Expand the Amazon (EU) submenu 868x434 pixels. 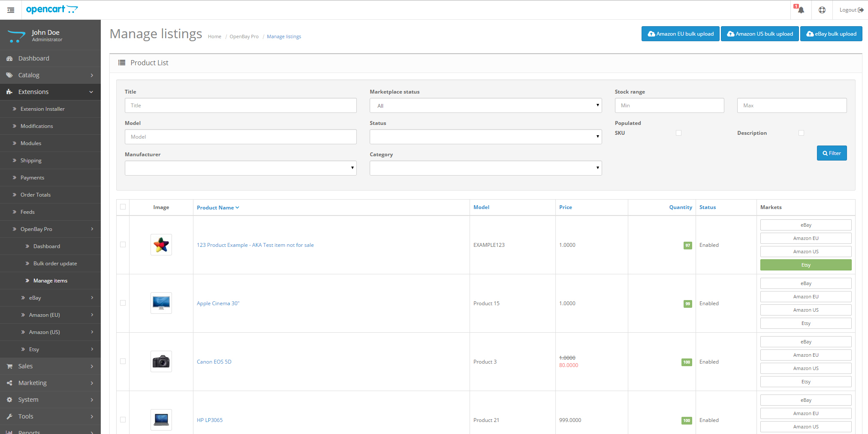[50, 315]
